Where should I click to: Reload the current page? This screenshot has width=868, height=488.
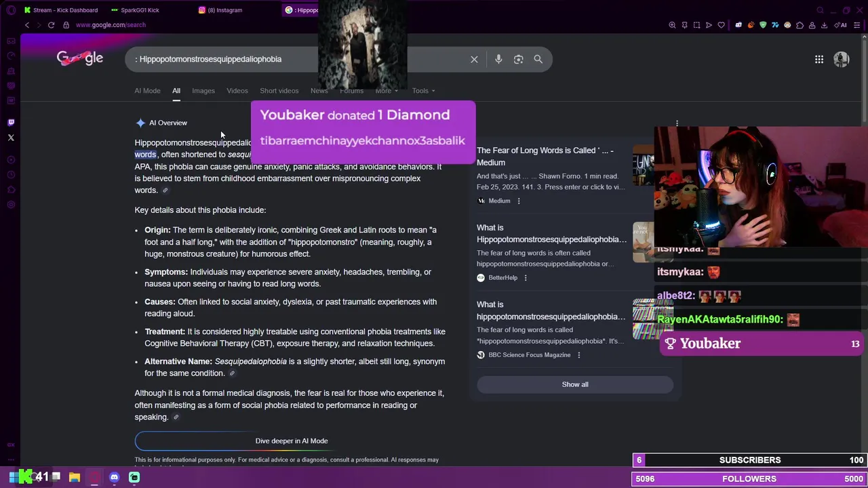pos(51,25)
